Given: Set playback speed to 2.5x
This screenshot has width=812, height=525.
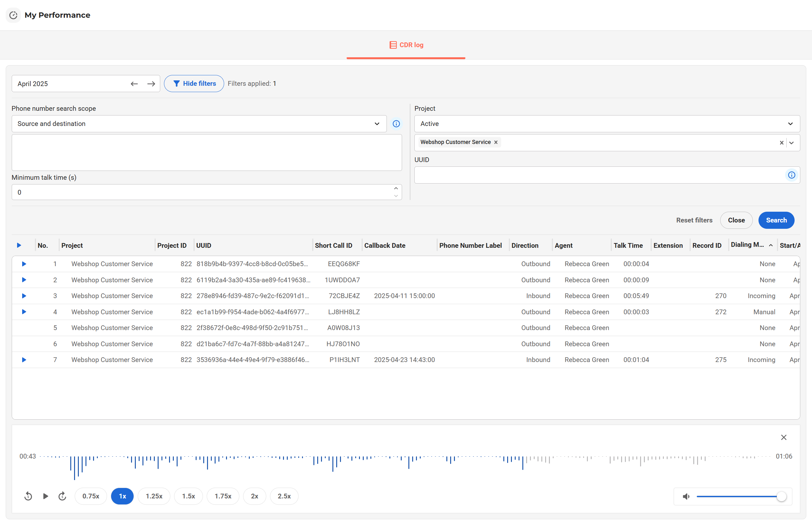Looking at the screenshot, I should [x=284, y=497].
